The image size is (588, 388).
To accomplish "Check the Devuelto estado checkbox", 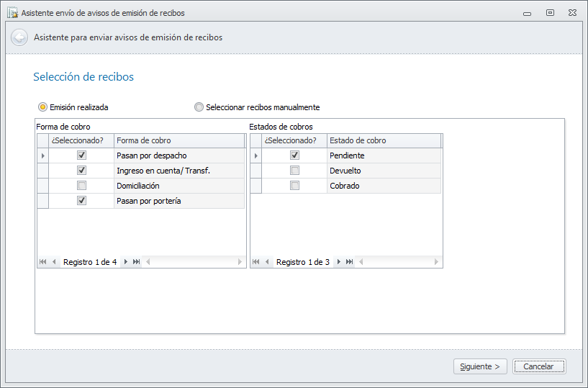I will pos(294,171).
